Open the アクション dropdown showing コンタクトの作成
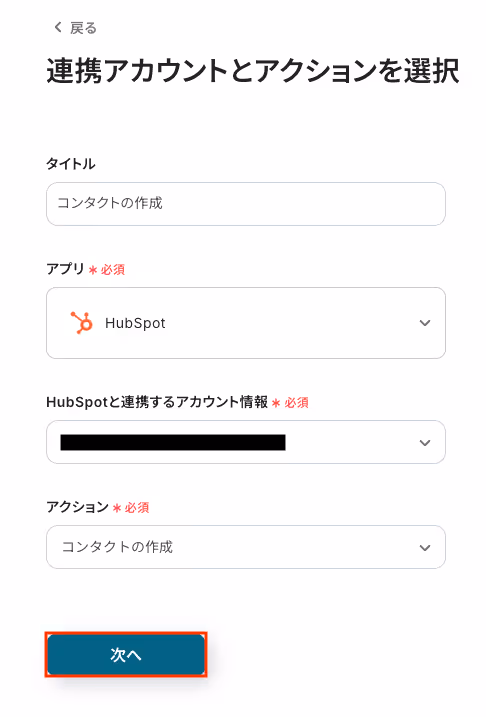 [x=246, y=547]
